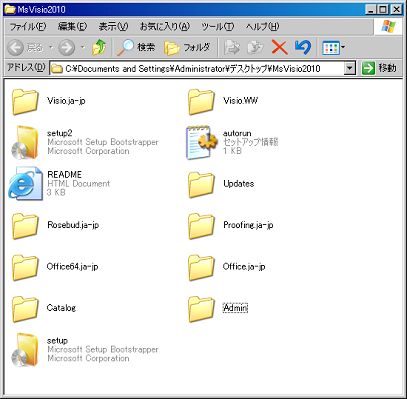This screenshot has height=399, width=407.
Task: Click the setup2 file name text
Action: pyautogui.click(x=60, y=133)
